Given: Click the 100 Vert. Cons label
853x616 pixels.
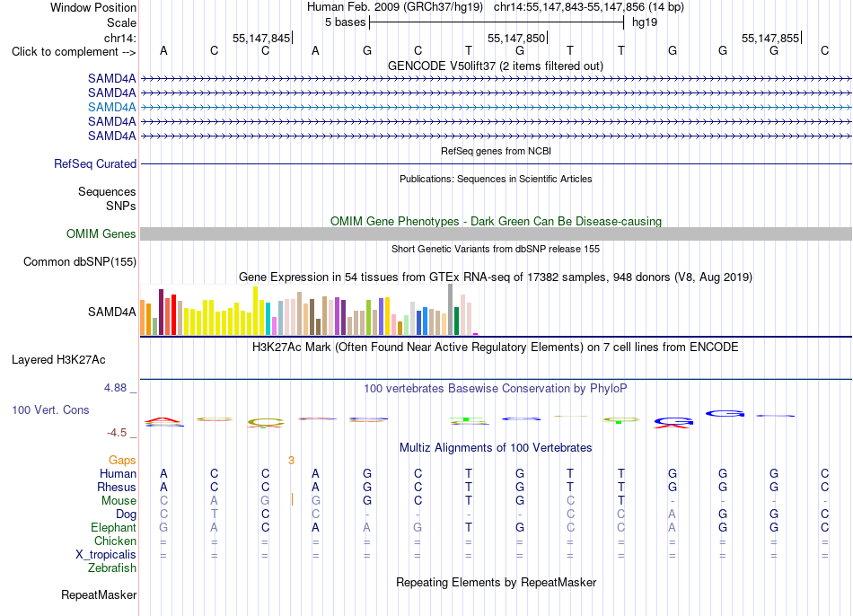Looking at the screenshot, I should click(x=50, y=410).
